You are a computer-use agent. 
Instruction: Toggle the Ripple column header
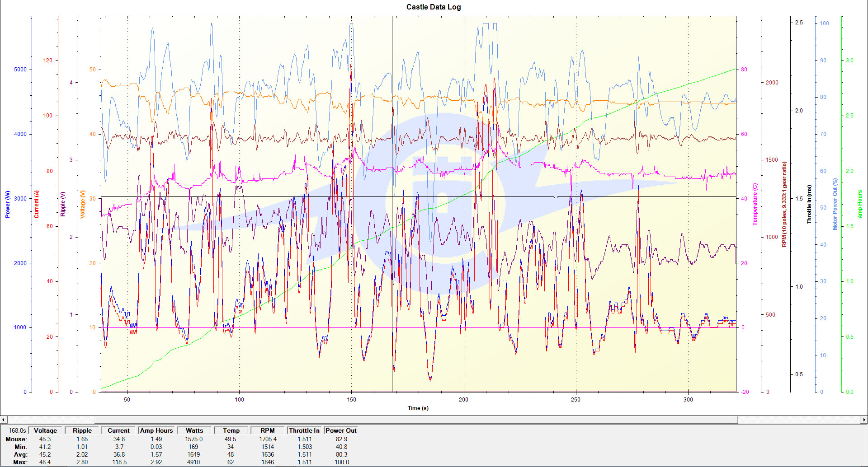tap(82, 430)
